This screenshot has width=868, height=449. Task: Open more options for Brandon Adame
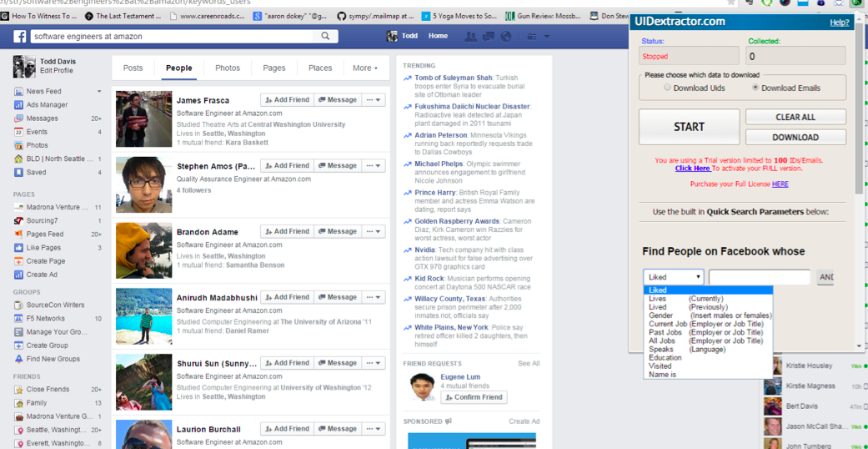click(373, 231)
